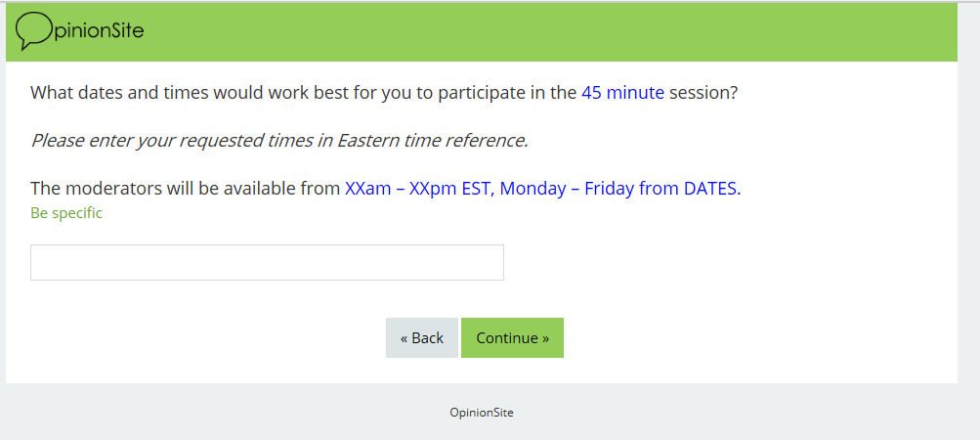
Task: Click the "Monday – Friday from DATES" text
Action: coord(619,189)
